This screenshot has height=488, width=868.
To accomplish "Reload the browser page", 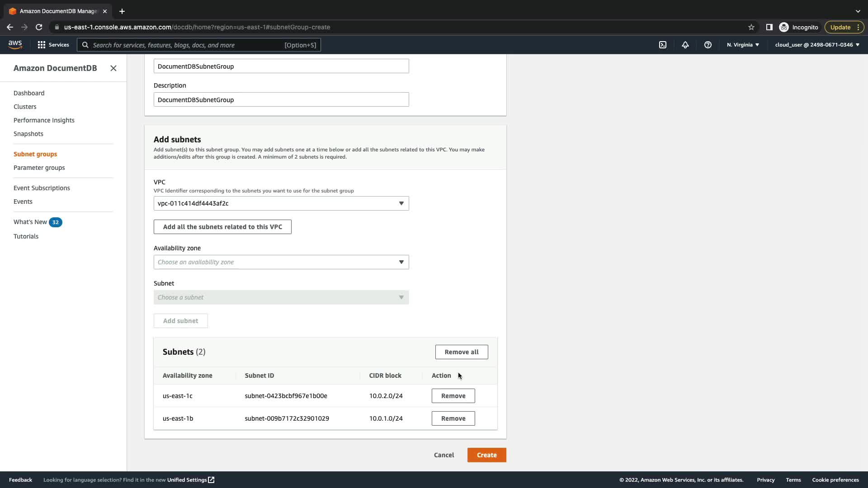I will click(x=39, y=27).
